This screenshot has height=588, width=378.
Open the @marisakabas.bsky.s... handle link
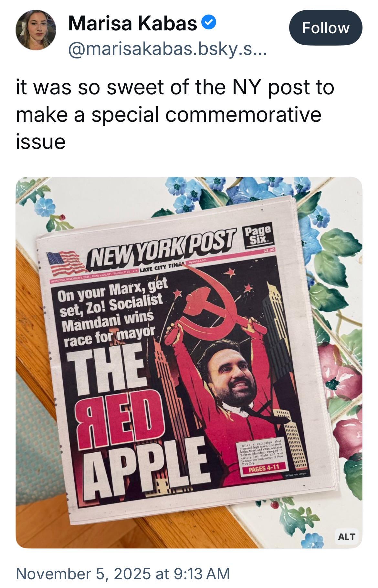(167, 49)
